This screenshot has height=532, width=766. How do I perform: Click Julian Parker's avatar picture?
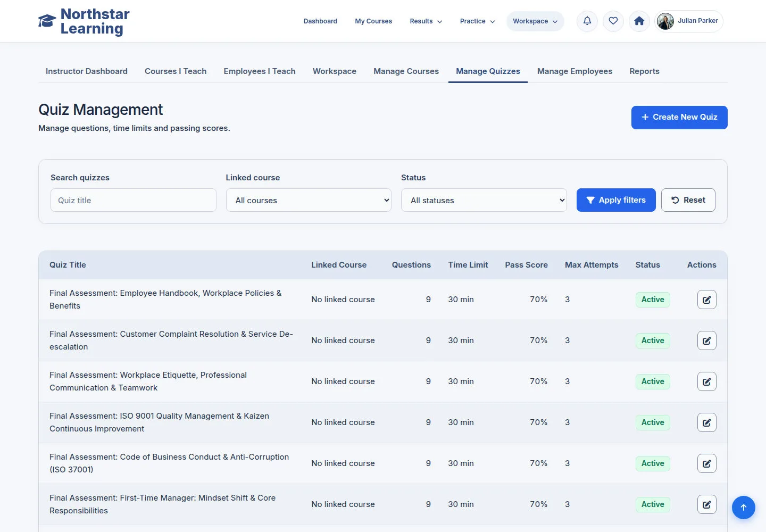click(665, 21)
